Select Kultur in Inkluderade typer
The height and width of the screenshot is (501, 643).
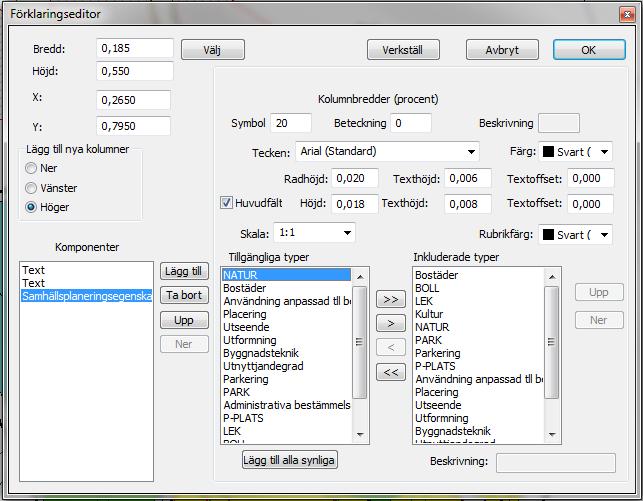[478, 314]
